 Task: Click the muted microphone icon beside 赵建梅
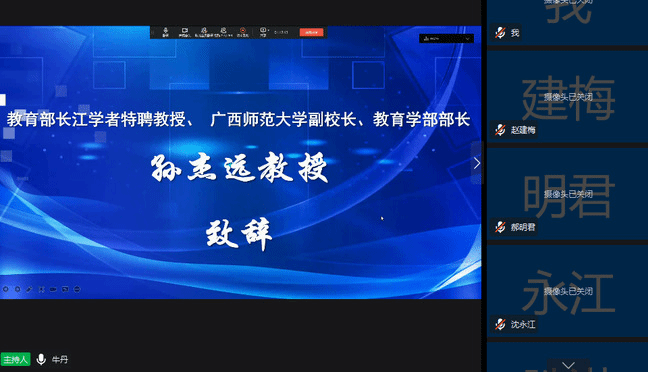[500, 130]
